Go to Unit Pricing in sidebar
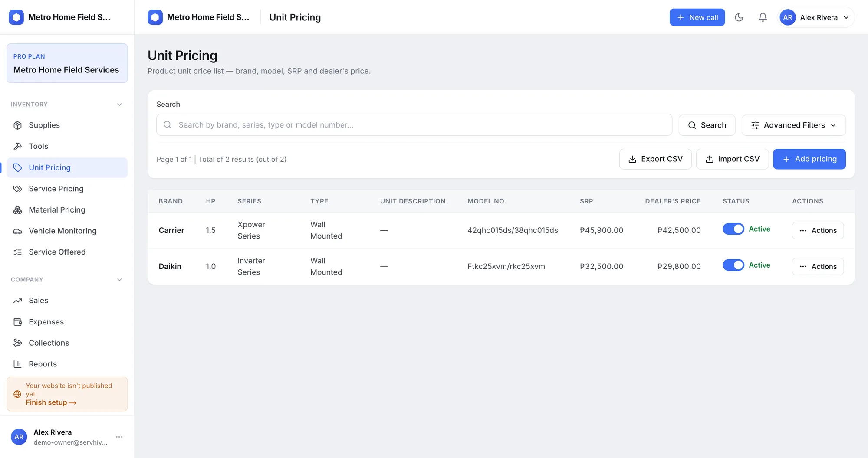 click(67, 167)
